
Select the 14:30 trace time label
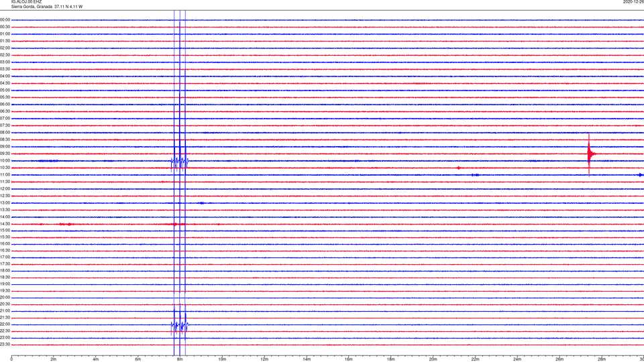pos(5,224)
